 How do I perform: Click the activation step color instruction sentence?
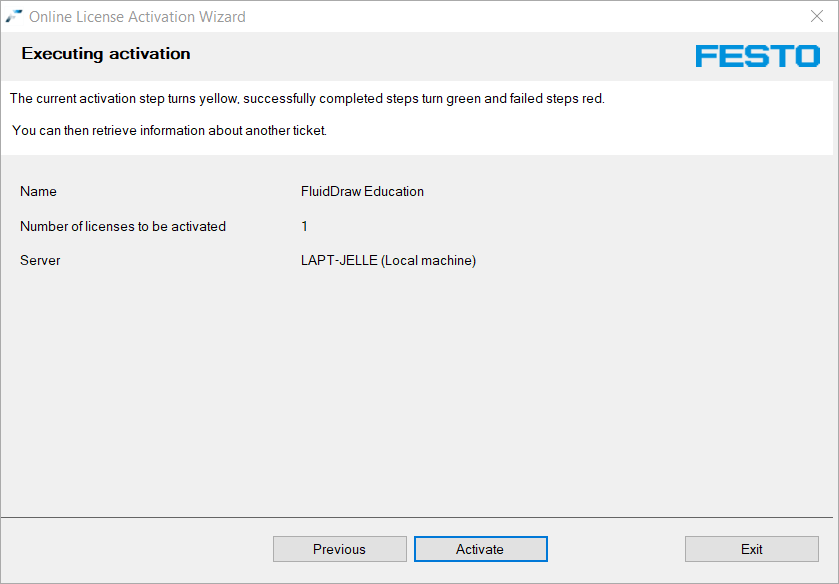pos(307,98)
